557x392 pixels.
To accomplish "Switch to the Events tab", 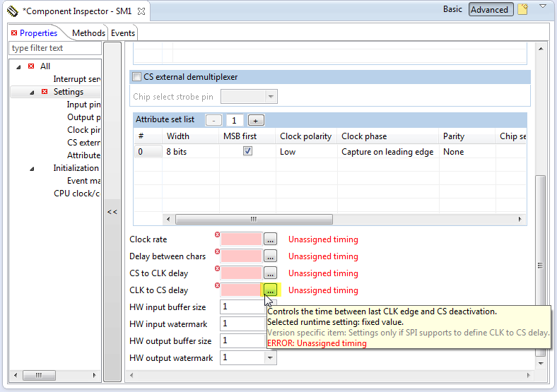I will [123, 33].
